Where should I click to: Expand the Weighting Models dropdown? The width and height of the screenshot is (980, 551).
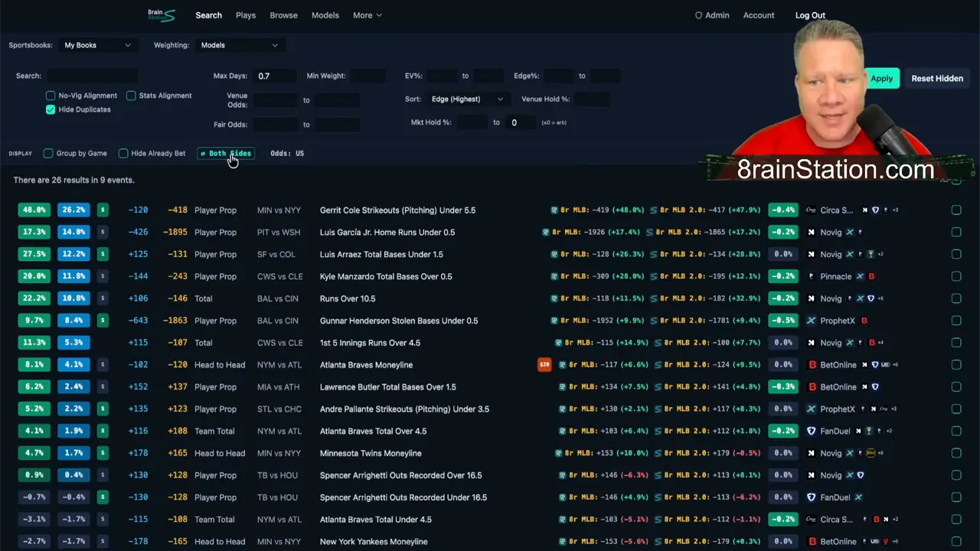(239, 45)
